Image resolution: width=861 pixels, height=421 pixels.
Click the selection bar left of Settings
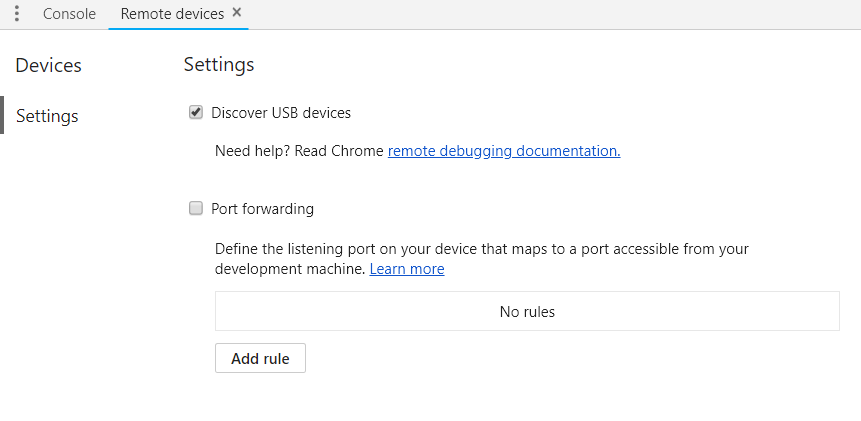click(3, 116)
